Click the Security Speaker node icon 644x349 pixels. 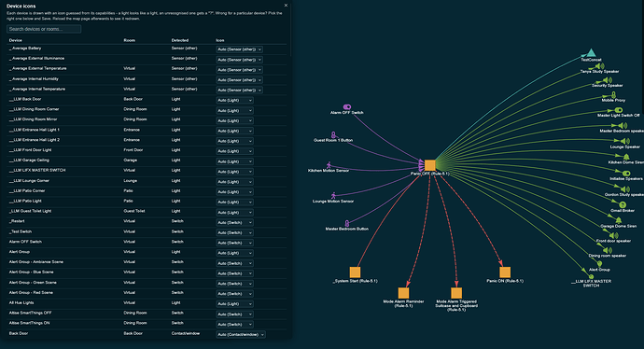608,80
